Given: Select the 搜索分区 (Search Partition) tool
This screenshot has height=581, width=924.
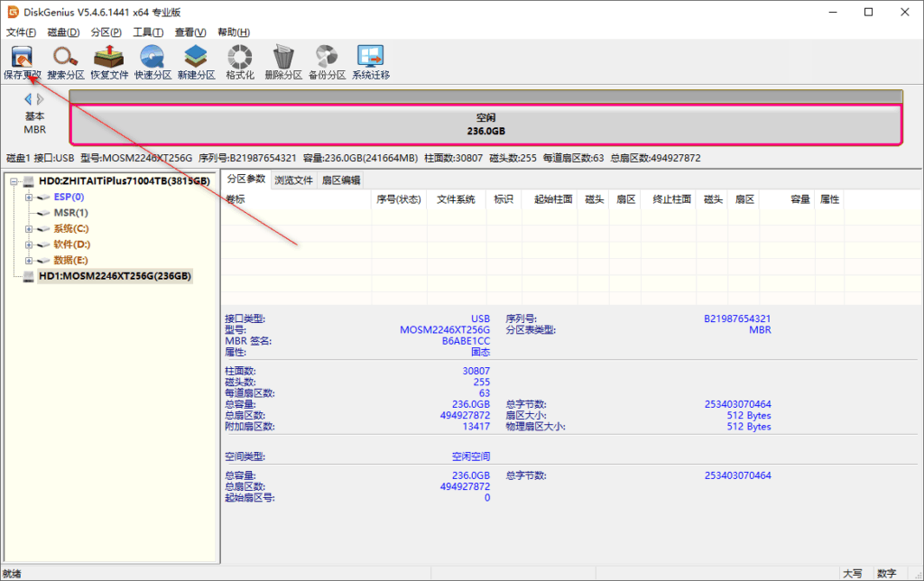Looking at the screenshot, I should (x=64, y=61).
